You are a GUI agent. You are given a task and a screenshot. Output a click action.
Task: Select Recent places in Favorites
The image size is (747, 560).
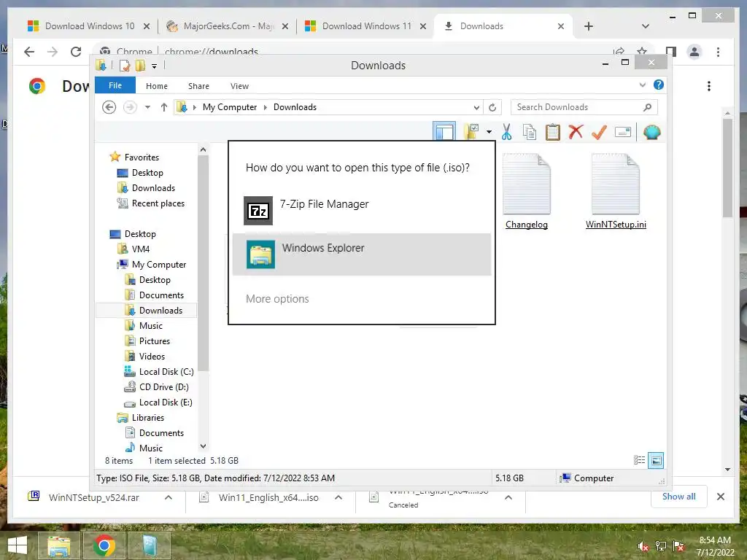[158, 203]
